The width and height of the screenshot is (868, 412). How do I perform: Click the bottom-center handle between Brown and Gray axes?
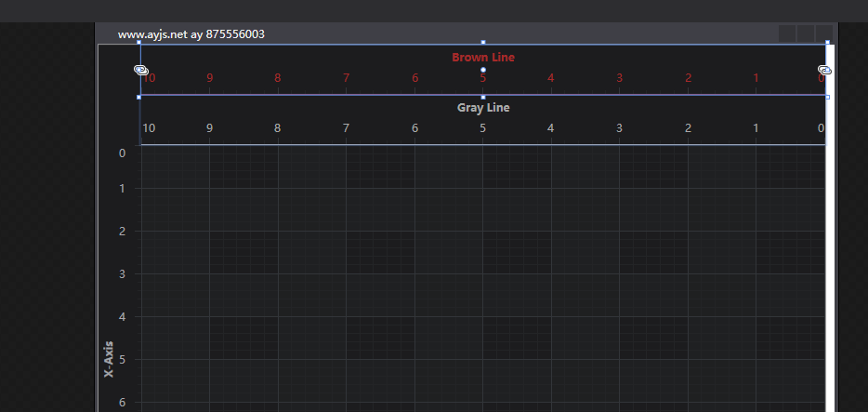click(x=483, y=97)
